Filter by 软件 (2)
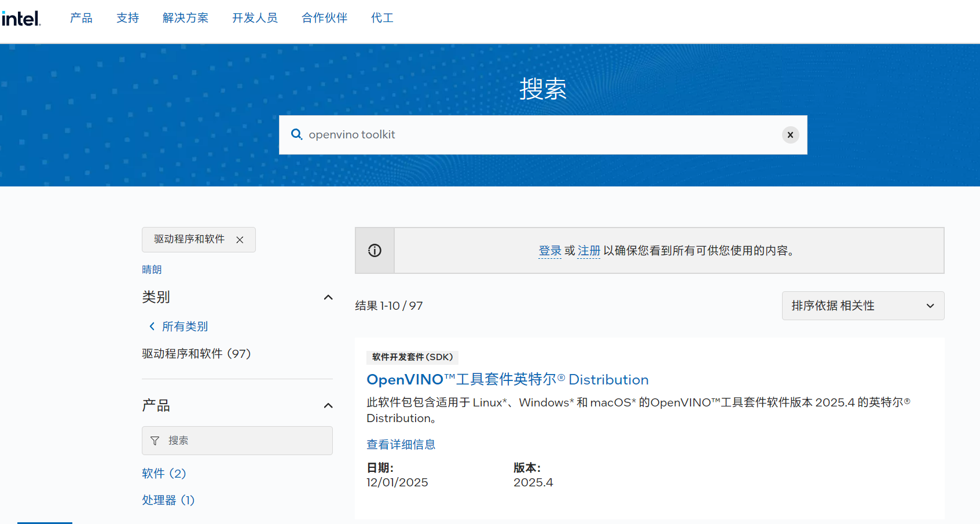Image resolution: width=980 pixels, height=524 pixels. (164, 474)
